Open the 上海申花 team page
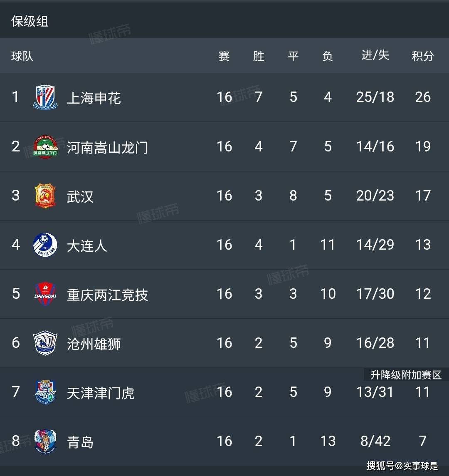449x476 pixels. (x=94, y=98)
